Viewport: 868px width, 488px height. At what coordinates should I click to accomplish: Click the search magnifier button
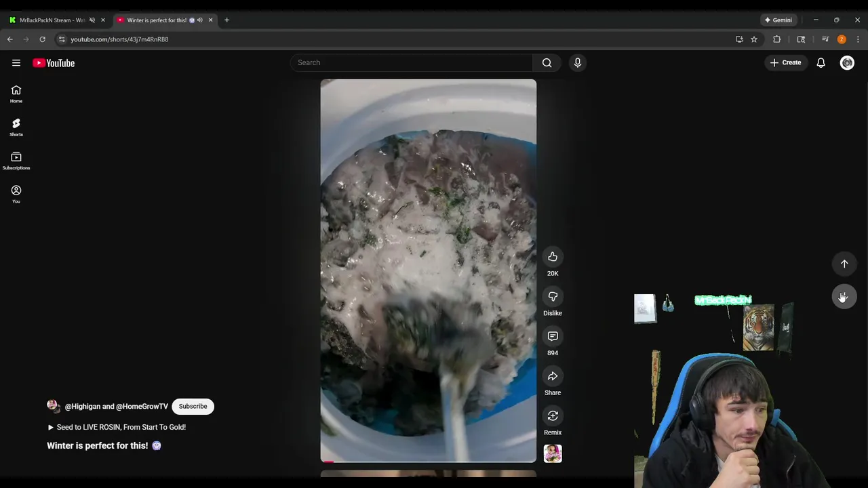(547, 63)
